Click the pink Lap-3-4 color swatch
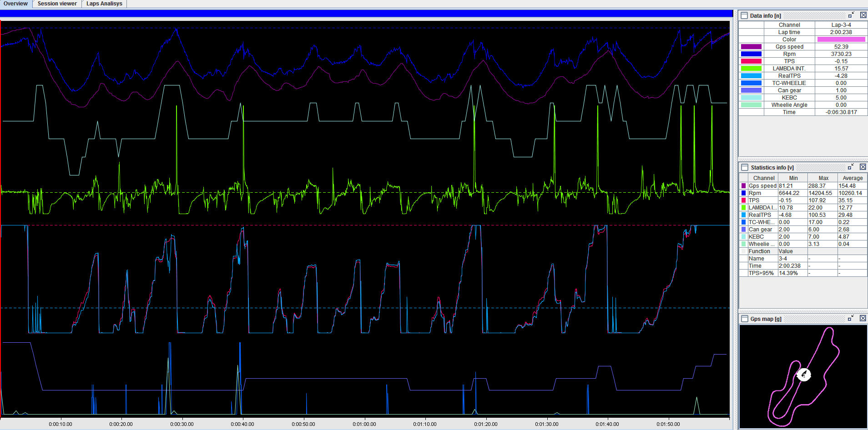The image size is (868, 430). click(841, 39)
